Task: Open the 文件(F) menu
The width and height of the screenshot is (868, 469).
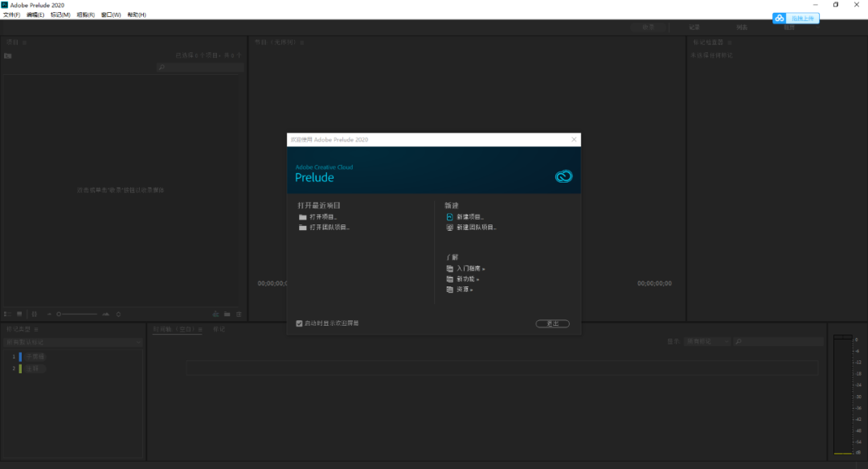Action: click(x=11, y=15)
